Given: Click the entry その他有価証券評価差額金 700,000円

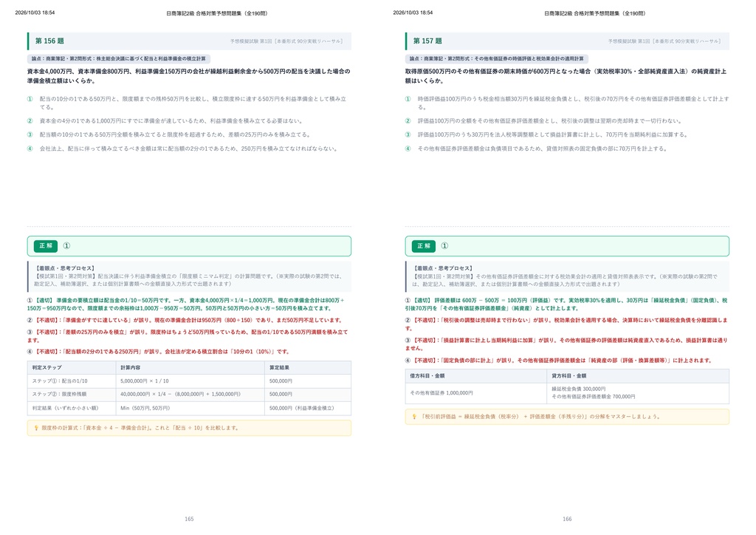Looking at the screenshot, I should tap(594, 397).
